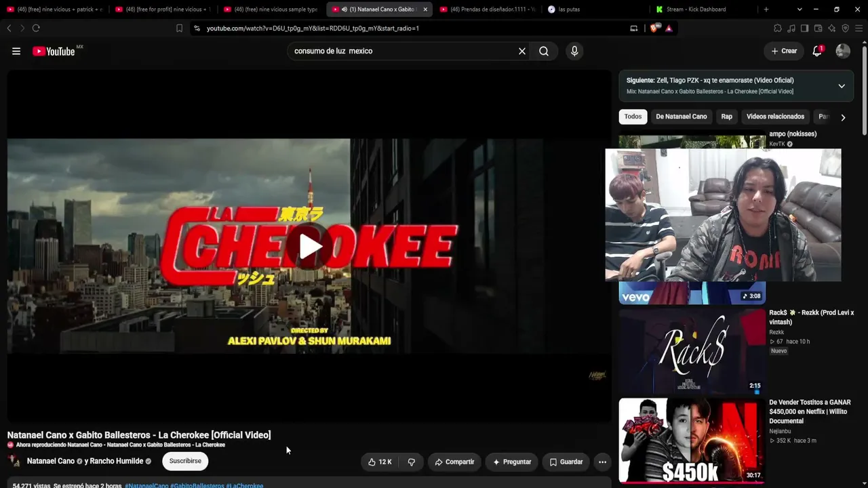Image resolution: width=868 pixels, height=488 pixels.
Task: Open the Rack$ - Rezkk video title
Action: (811, 317)
